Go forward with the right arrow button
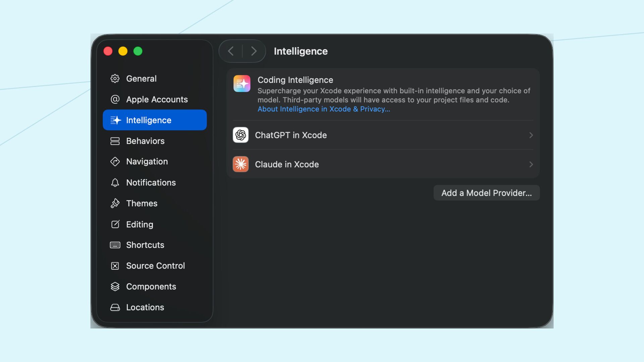This screenshot has width=644, height=362. [254, 51]
